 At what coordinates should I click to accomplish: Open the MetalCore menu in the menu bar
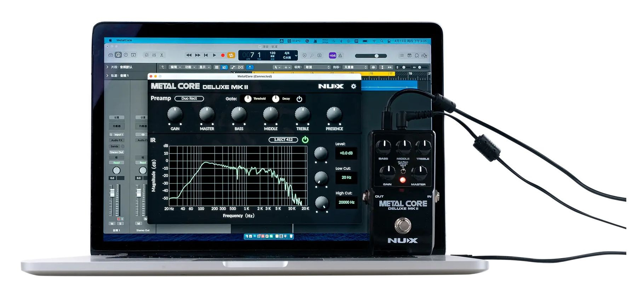(124, 40)
